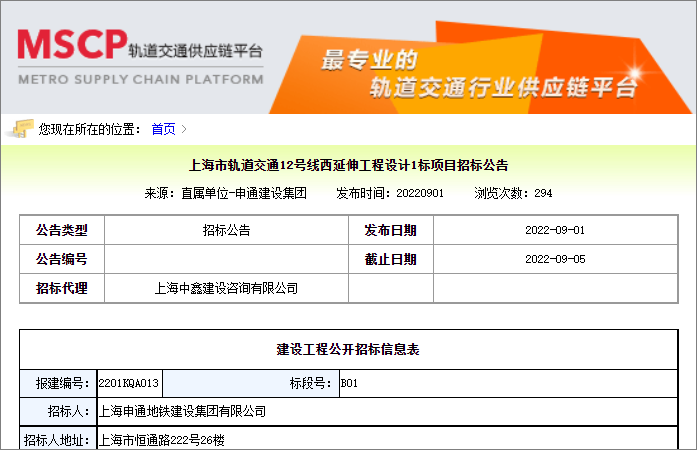The width and height of the screenshot is (697, 450).
Task: Click the 建设工程公开招标信息表 table header
Action: click(x=348, y=350)
